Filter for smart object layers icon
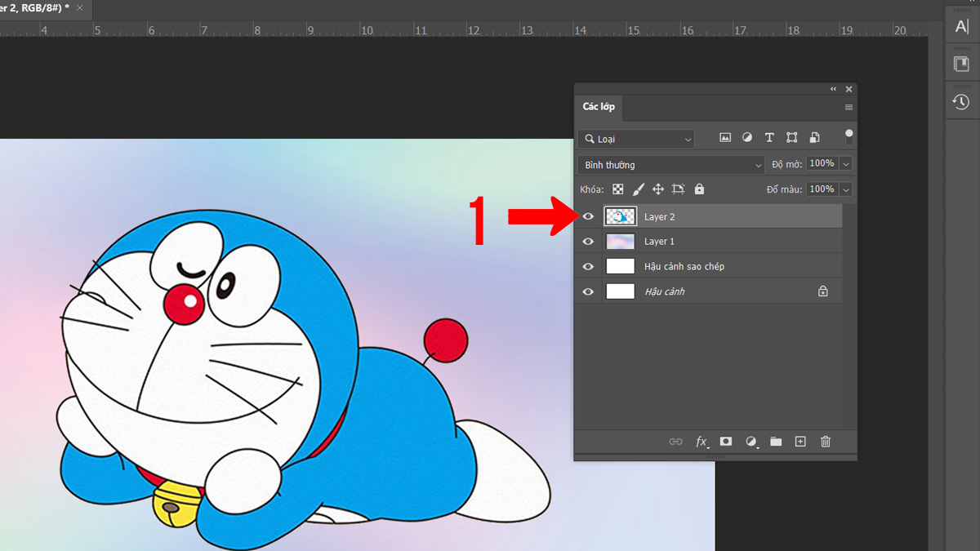Screen dimensions: 980x551 [814, 138]
